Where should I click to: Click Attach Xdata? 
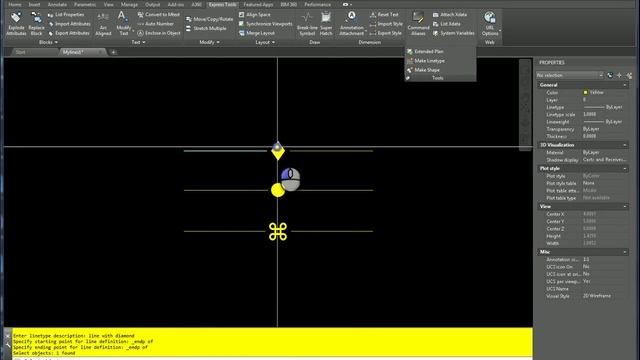[449, 15]
